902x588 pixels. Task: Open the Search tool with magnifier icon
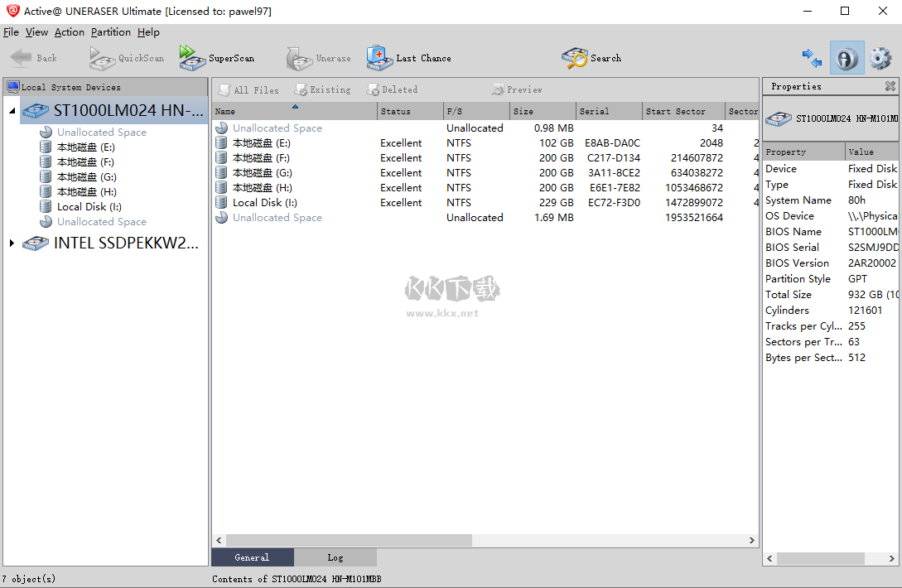pos(591,58)
